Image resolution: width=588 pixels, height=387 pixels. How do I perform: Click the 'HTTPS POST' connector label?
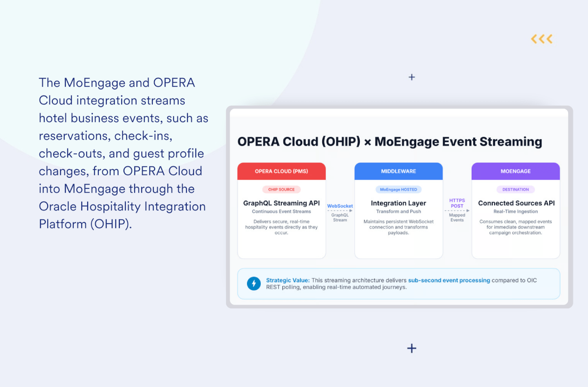[457, 203]
